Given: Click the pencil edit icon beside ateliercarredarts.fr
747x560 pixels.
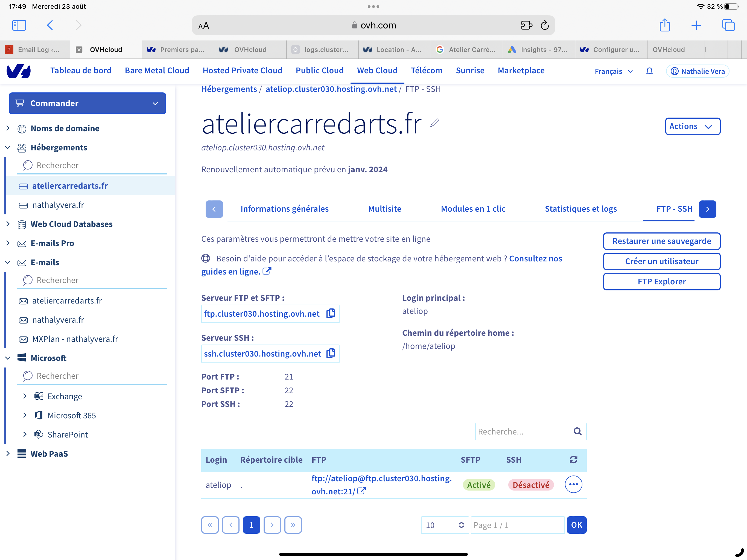Looking at the screenshot, I should click(434, 123).
